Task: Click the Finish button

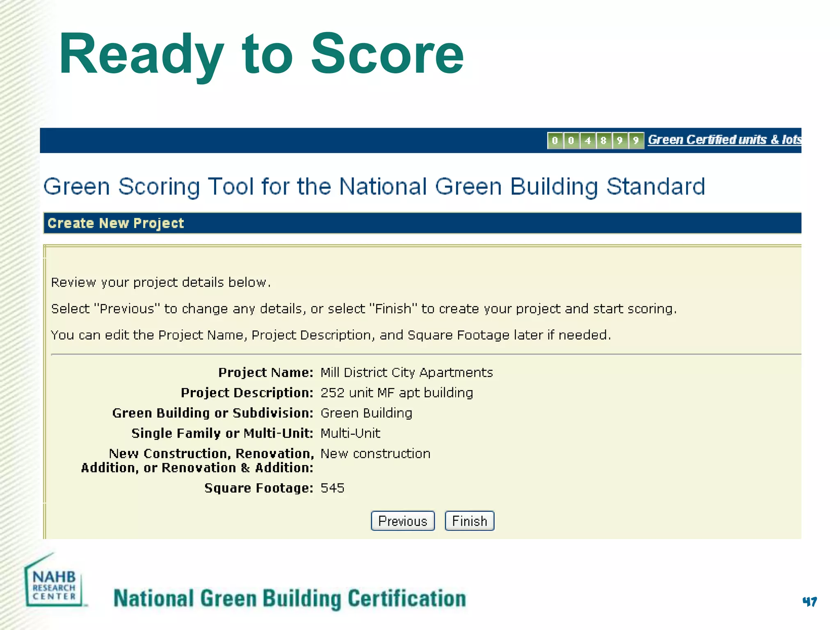Action: (469, 521)
